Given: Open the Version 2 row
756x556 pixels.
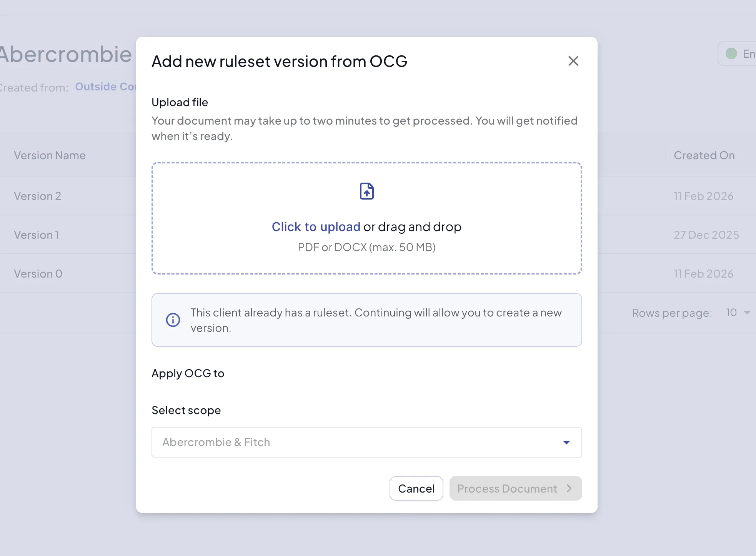Looking at the screenshot, I should [x=38, y=196].
